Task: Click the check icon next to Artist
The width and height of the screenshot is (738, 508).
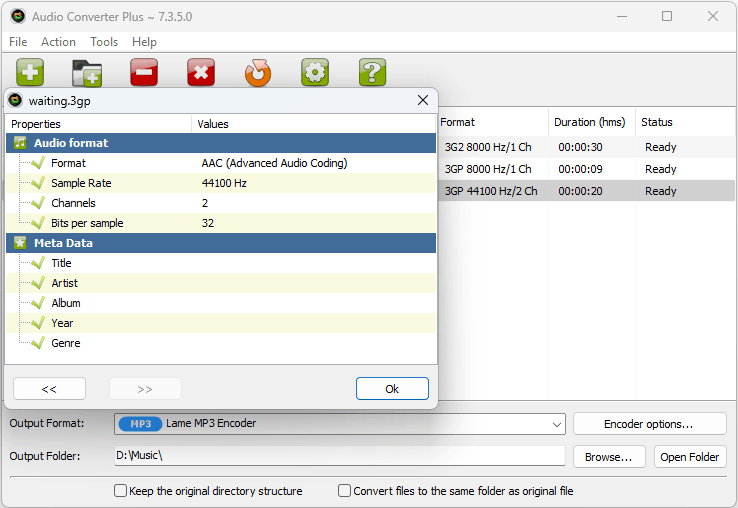Action: 38,283
